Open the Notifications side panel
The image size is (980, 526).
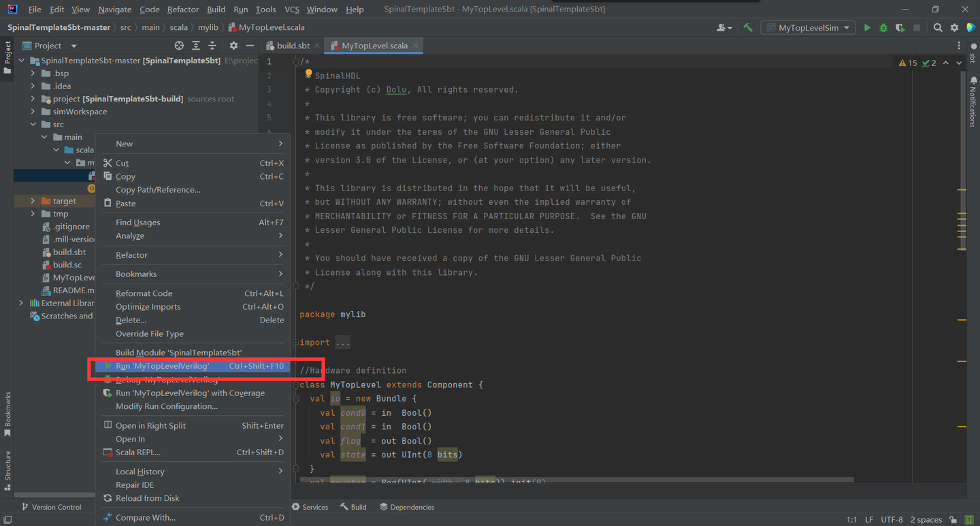(973, 102)
